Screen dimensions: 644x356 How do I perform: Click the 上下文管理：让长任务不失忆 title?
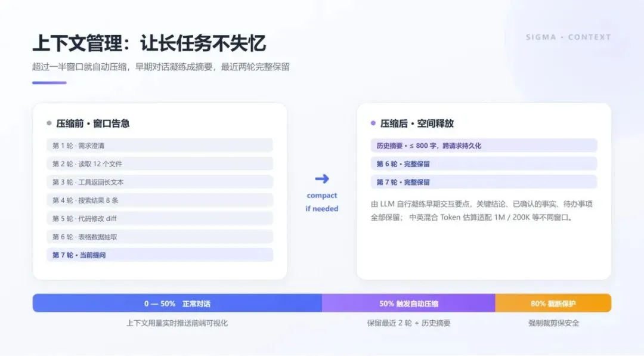tap(149, 43)
